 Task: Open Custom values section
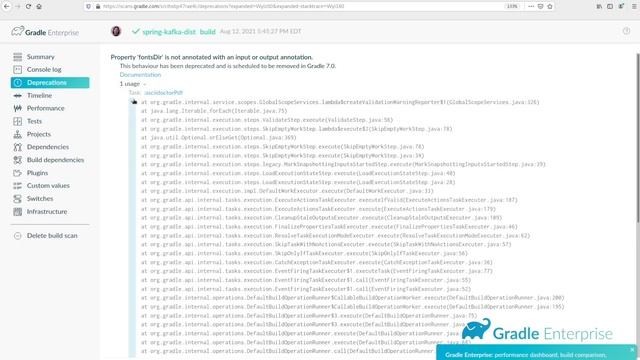48,186
